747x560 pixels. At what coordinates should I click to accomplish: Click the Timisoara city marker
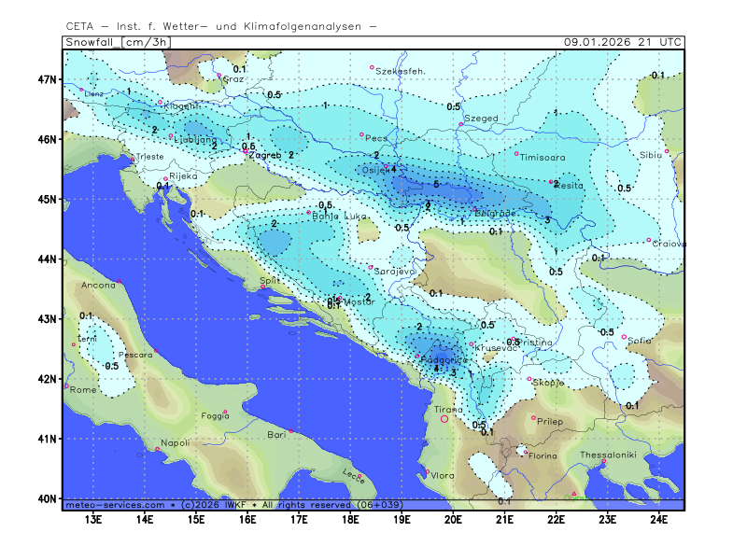tap(516, 154)
